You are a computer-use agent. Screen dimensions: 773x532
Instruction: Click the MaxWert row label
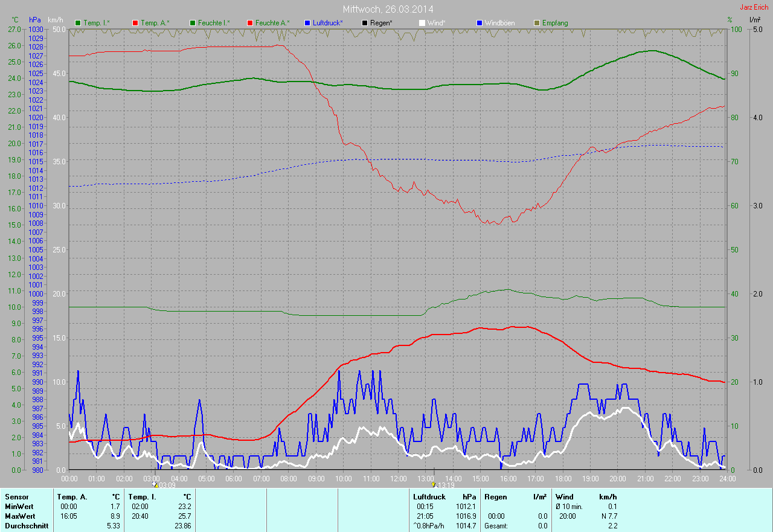pos(20,516)
